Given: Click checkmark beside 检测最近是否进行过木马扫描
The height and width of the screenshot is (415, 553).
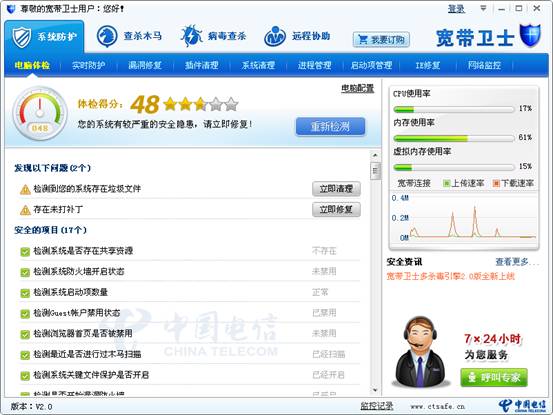Looking at the screenshot, I should point(25,355).
